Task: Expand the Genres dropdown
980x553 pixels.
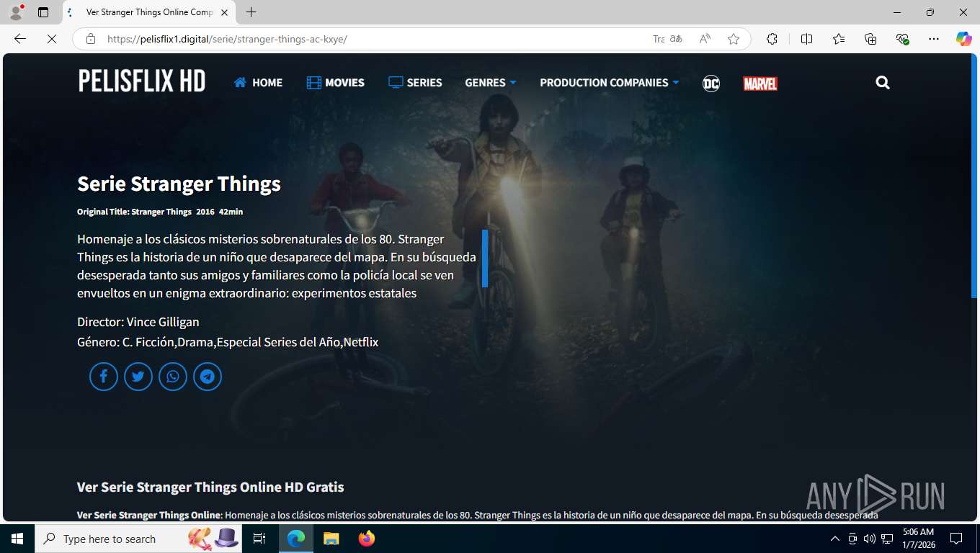Action: click(x=491, y=83)
